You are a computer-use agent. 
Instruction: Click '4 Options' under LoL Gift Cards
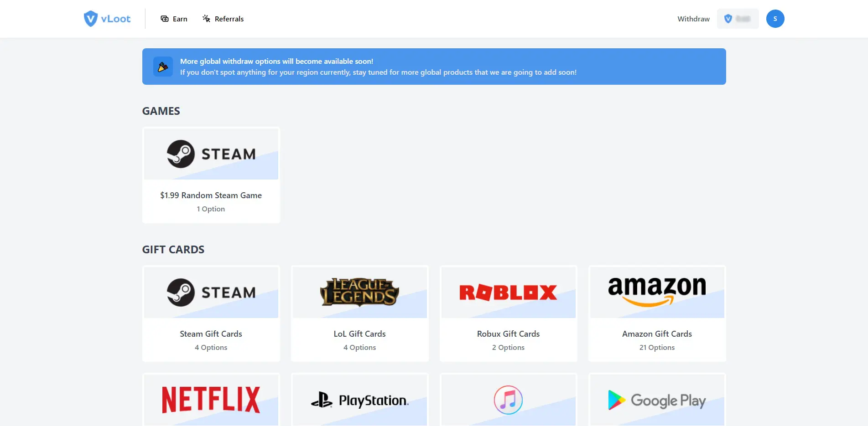click(359, 348)
